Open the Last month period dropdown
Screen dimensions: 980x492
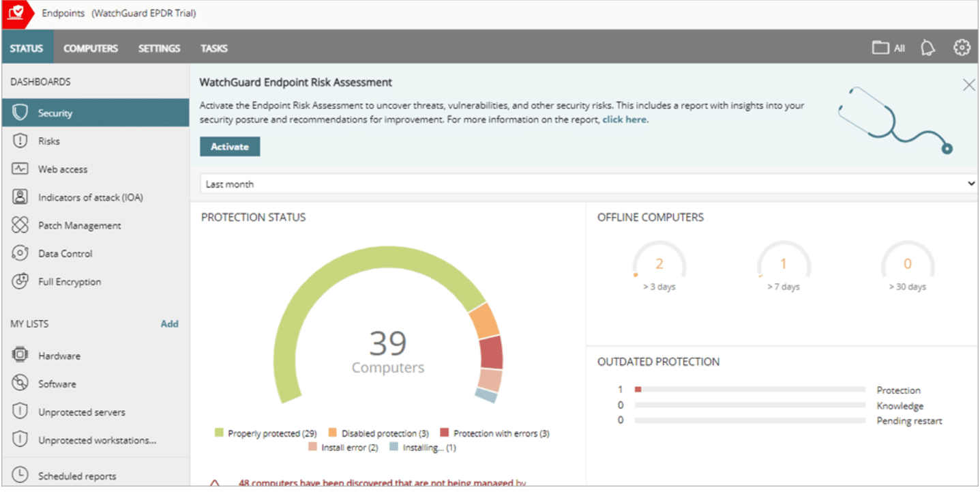tap(589, 184)
